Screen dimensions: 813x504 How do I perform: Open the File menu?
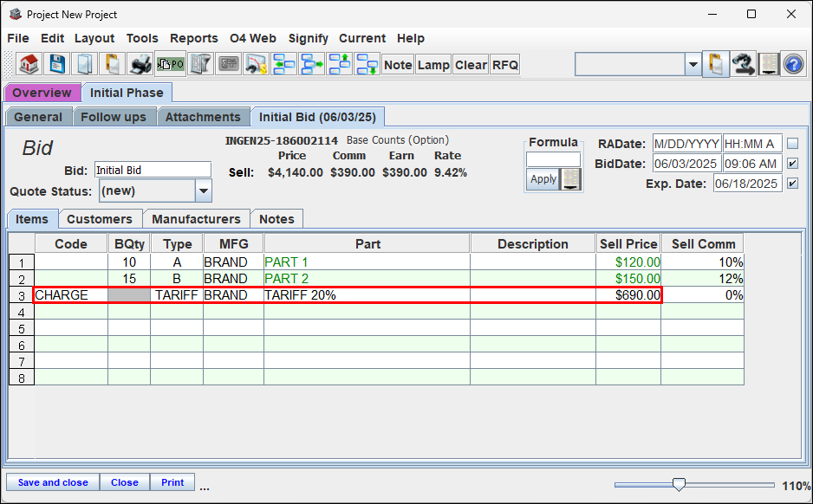coord(18,38)
